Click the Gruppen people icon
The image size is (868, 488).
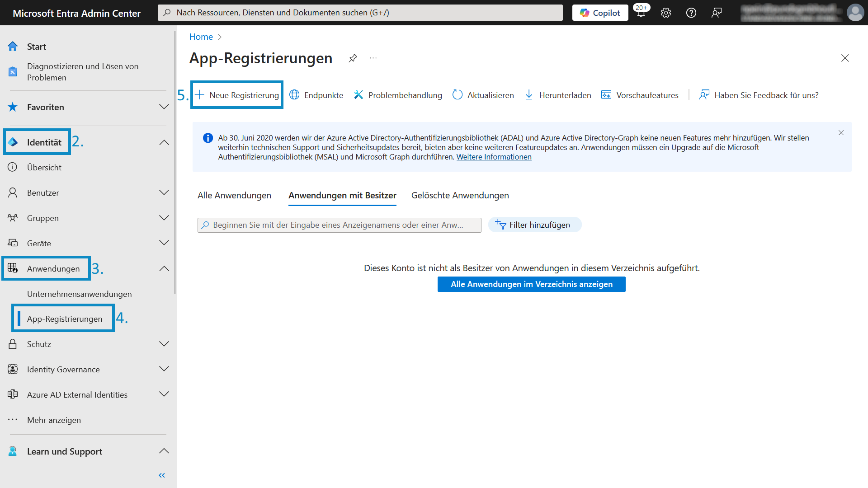click(13, 218)
